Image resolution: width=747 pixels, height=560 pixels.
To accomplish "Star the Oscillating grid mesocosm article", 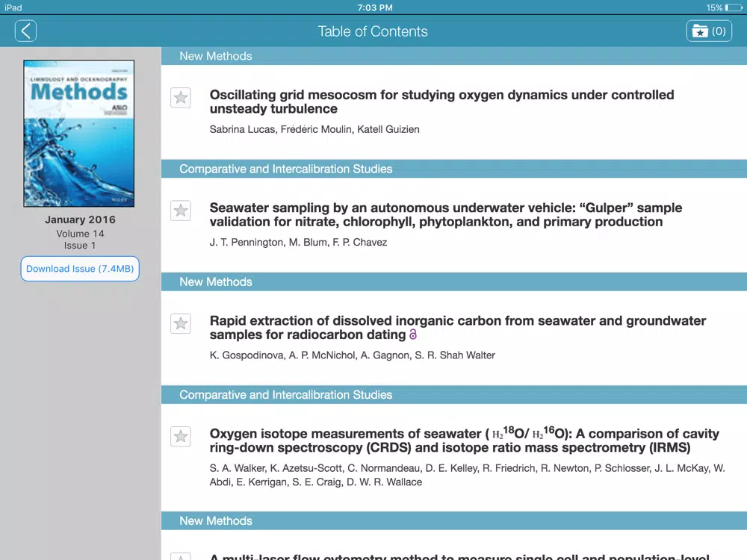I will pos(181,98).
